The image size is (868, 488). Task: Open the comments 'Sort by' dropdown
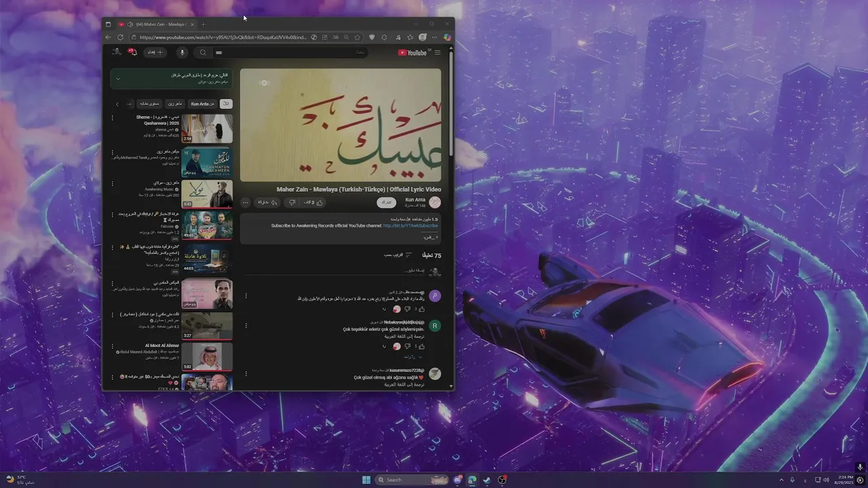(x=399, y=255)
